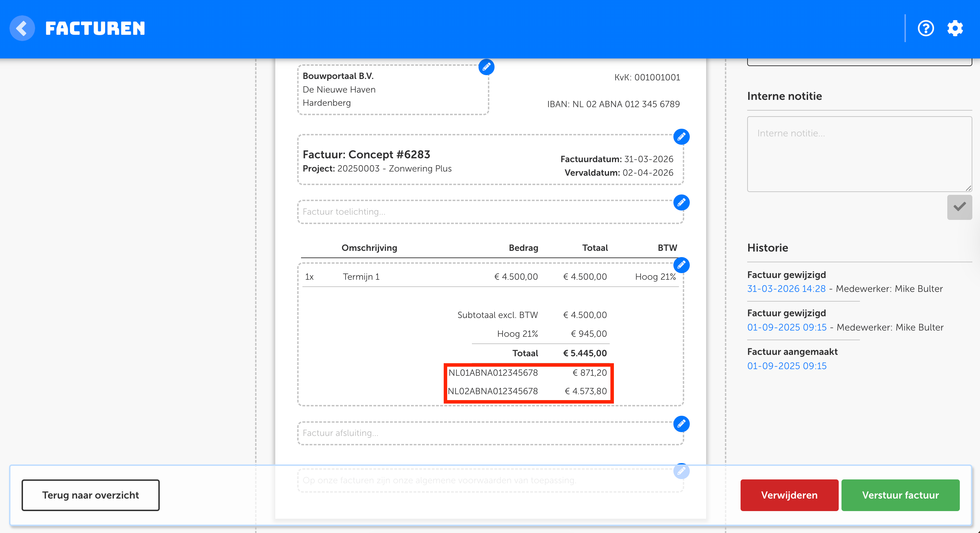This screenshot has width=980, height=533.
Task: Click the IBAN: NL 02 ABNA 012 345 6789 text
Action: [x=613, y=104]
